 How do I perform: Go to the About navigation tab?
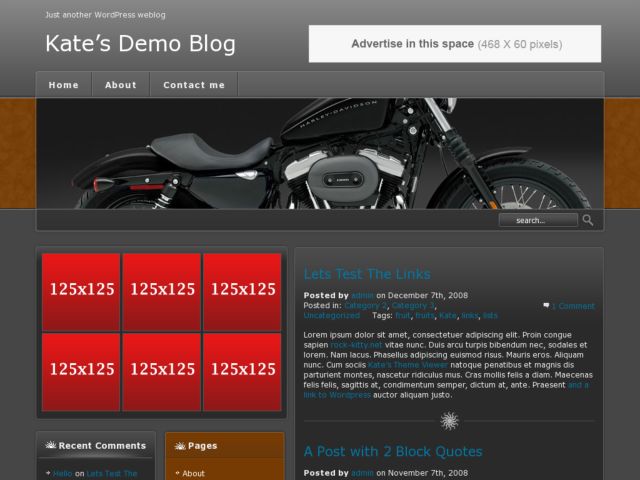pos(121,85)
